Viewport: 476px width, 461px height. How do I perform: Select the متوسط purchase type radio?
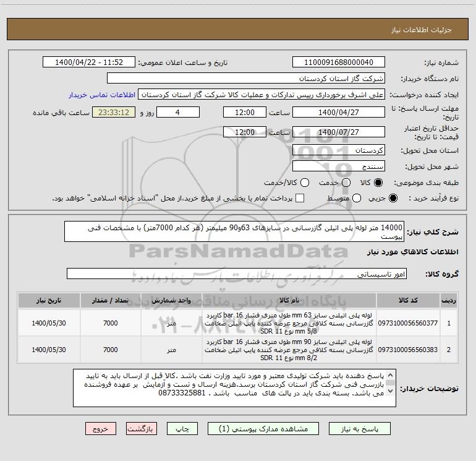tap(357, 198)
